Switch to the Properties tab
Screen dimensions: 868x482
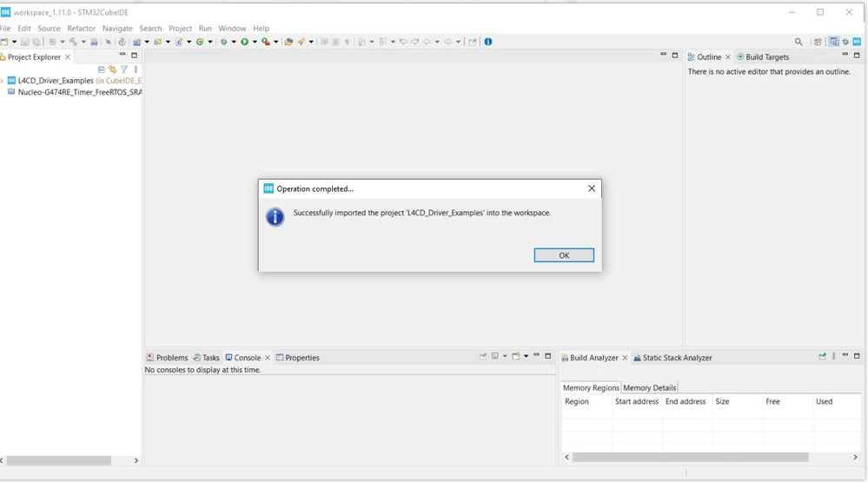click(298, 358)
